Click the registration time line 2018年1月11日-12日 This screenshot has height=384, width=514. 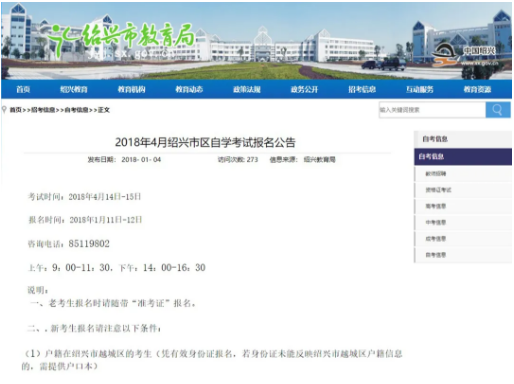tap(85, 220)
